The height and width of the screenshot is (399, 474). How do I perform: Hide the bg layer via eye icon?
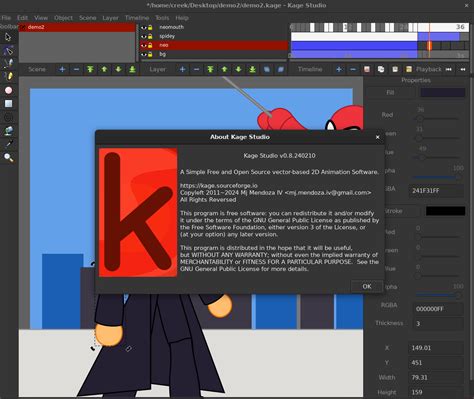[x=144, y=54]
